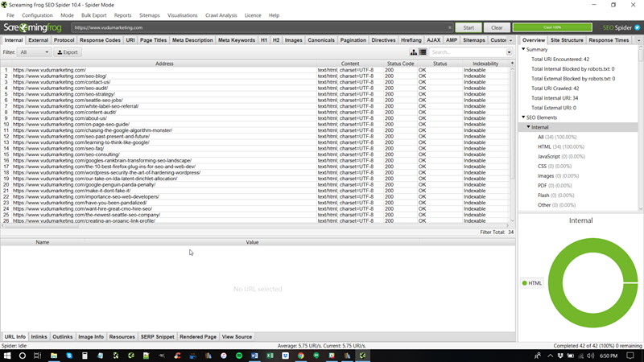
Task: Click the volume icon in system tray
Action: coord(591,356)
